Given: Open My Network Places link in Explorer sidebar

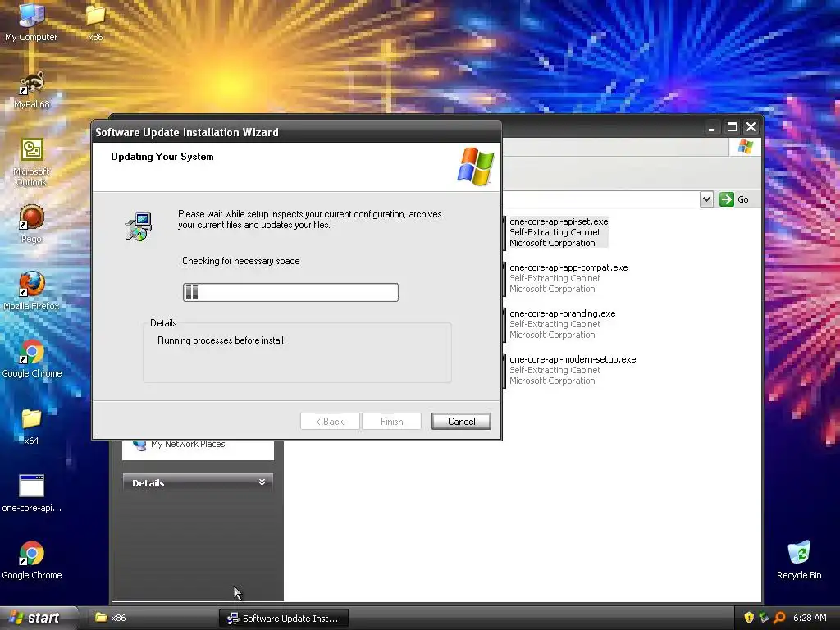Looking at the screenshot, I should (x=188, y=444).
